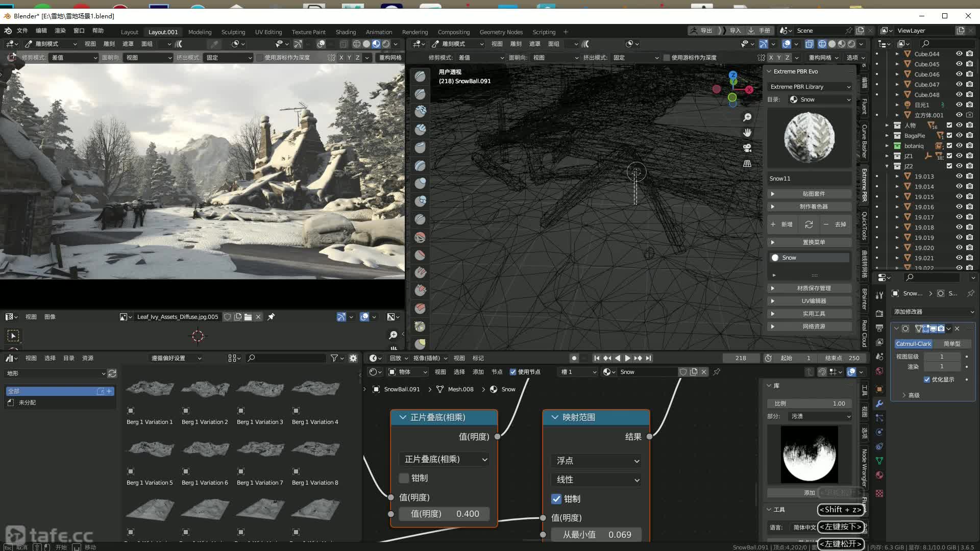Select the 简单型 subdivision type
Image resolution: width=980 pixels, height=551 pixels.
click(952, 344)
